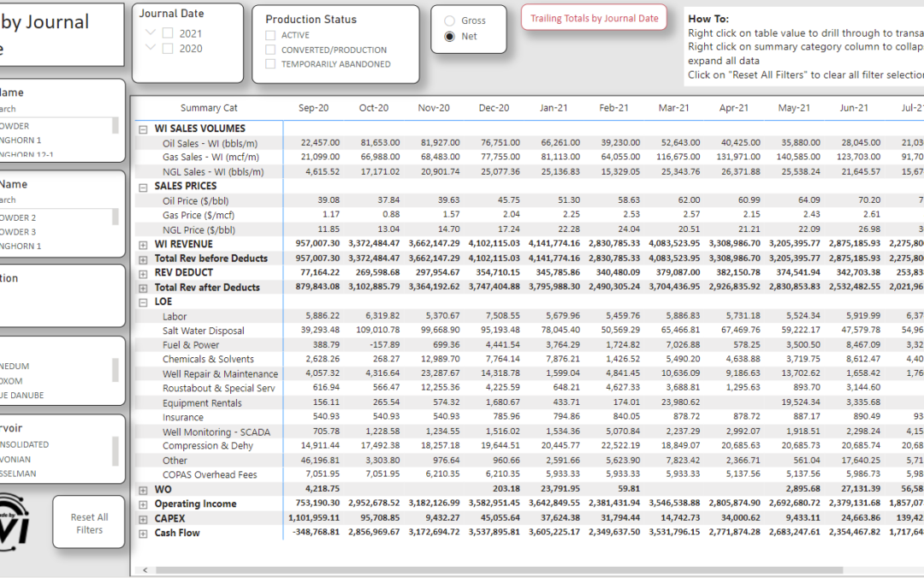The image size is (924, 578).
Task: Select Oil Price ($/bbl) row label
Action: pyautogui.click(x=196, y=201)
